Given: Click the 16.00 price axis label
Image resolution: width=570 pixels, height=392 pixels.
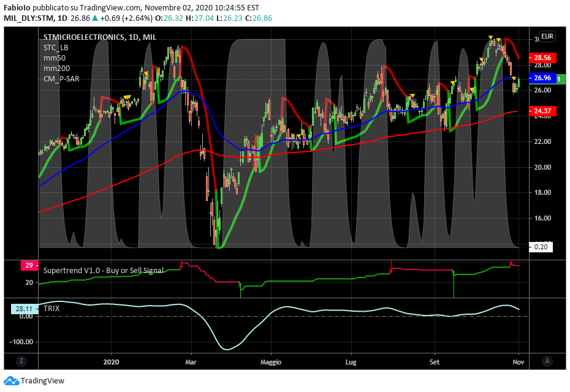Looking at the screenshot, I should point(542,218).
